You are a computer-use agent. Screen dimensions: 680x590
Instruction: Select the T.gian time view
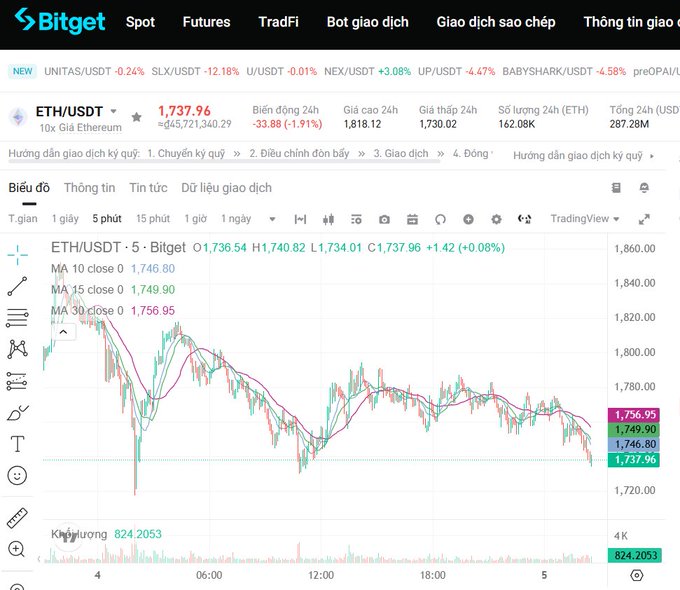click(x=23, y=219)
